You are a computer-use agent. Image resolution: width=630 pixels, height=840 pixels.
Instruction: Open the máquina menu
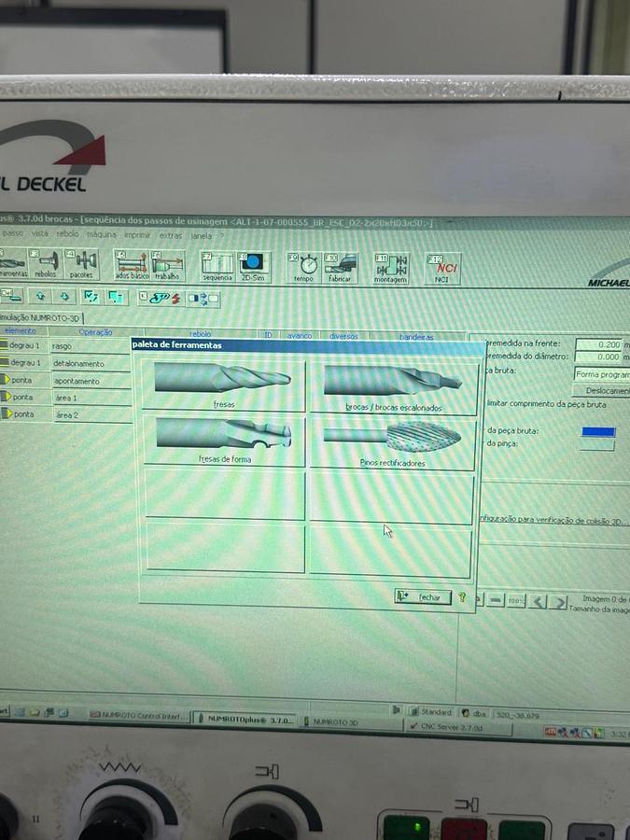tap(102, 234)
